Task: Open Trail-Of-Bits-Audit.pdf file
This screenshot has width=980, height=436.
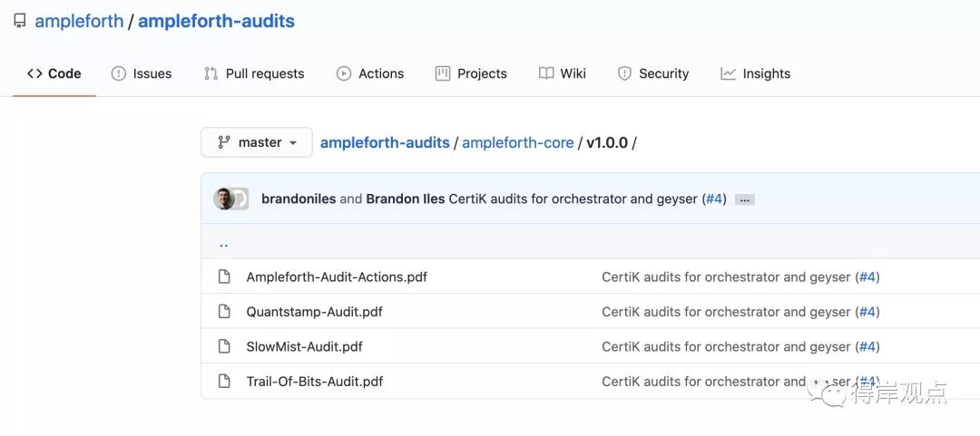Action: click(x=314, y=381)
